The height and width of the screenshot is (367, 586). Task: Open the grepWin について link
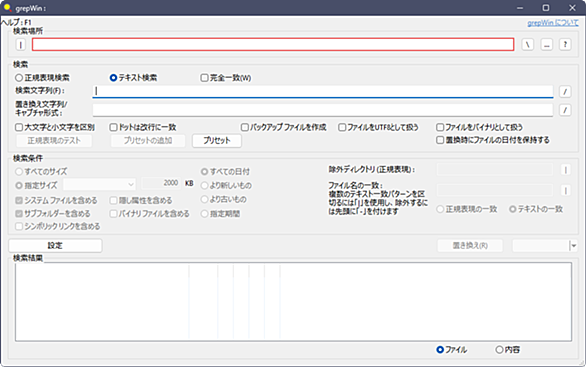coord(553,23)
